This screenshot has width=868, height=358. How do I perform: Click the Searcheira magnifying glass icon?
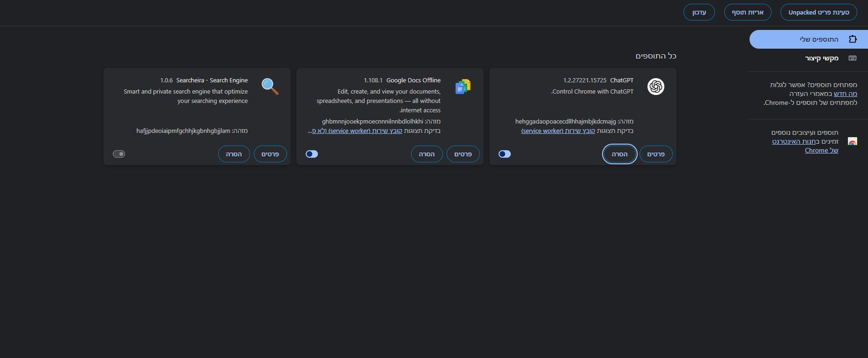270,87
